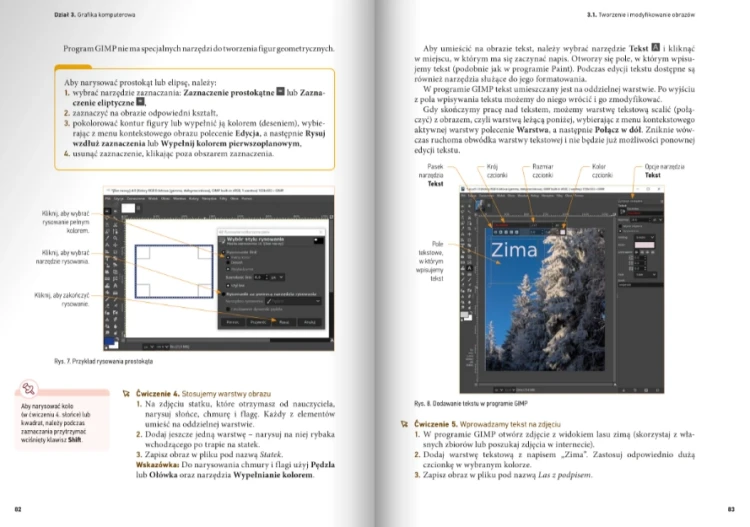Click Text tool icon in right-page paragraph

tap(656, 47)
